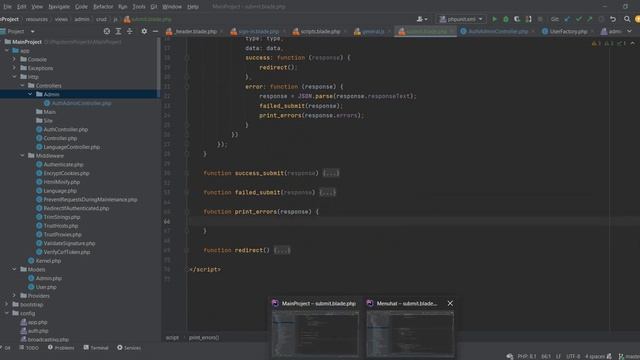Expand the bootstrap folder

[x=7, y=304]
